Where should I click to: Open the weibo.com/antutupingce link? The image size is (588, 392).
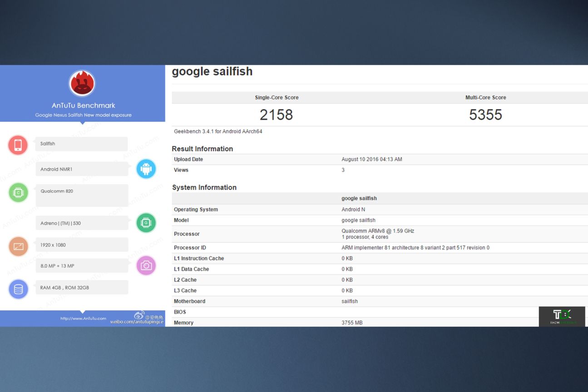pyautogui.click(x=137, y=322)
